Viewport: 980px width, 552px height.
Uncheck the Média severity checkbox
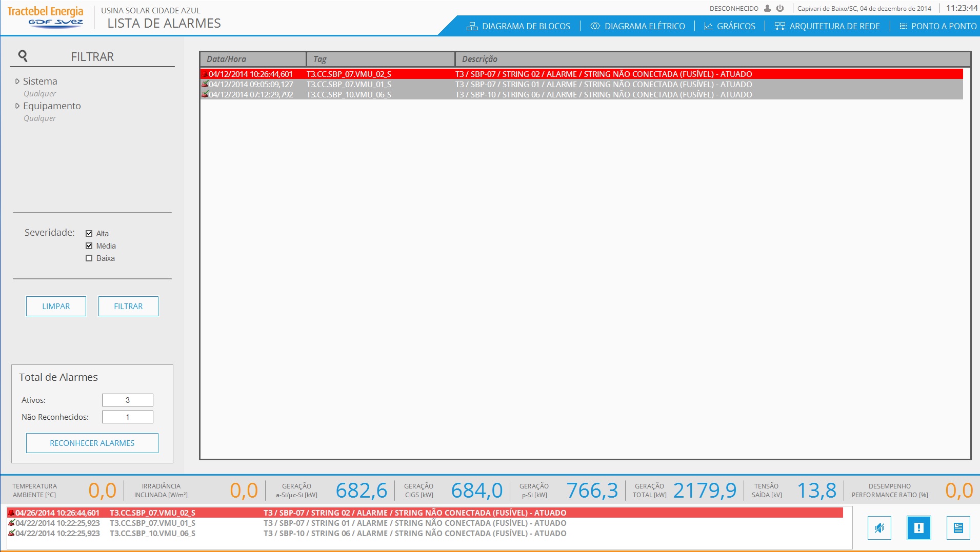[x=89, y=246]
